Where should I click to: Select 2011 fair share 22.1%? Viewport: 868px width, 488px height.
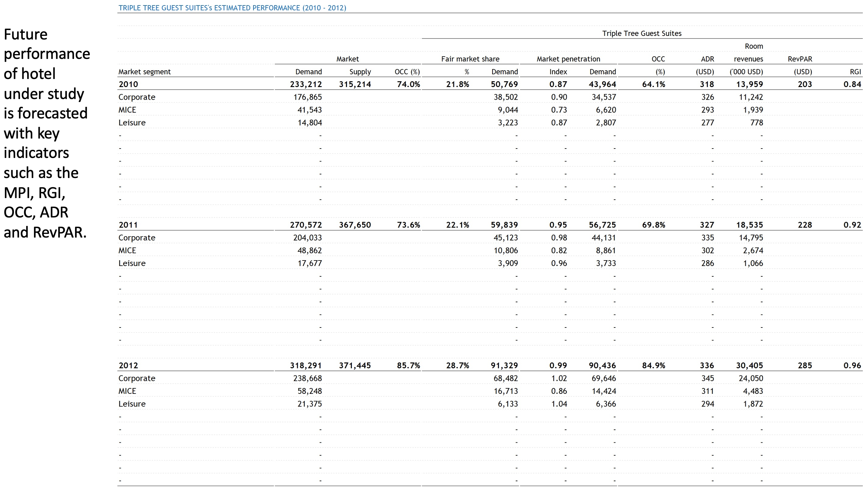coord(457,225)
